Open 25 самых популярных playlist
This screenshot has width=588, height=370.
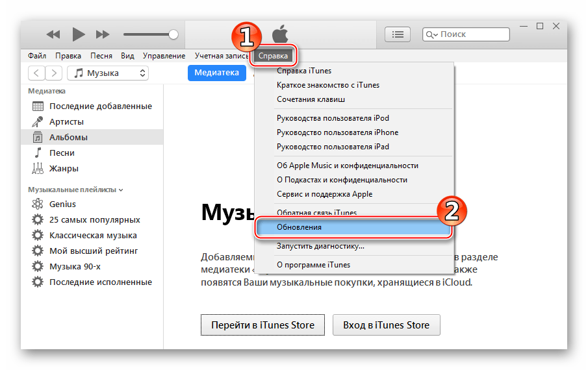pos(92,220)
